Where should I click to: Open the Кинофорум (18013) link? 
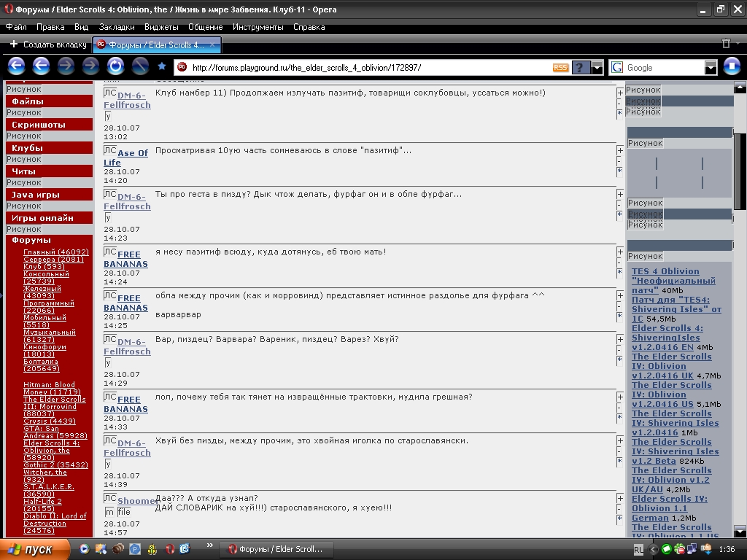(44, 351)
